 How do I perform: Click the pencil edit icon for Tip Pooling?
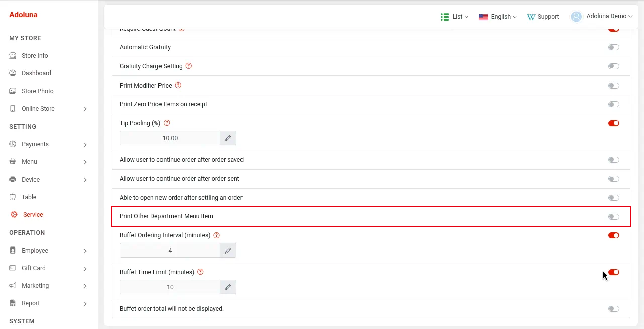pyautogui.click(x=228, y=138)
